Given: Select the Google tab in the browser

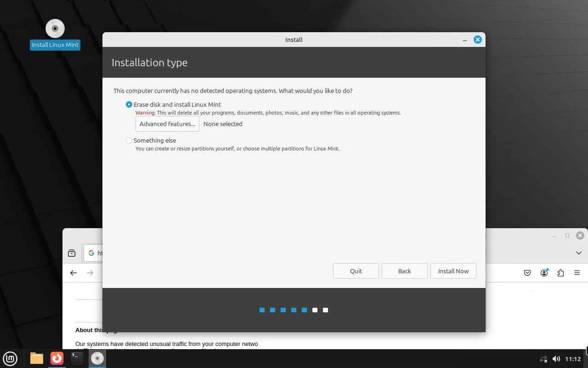Looking at the screenshot, I should (x=94, y=253).
